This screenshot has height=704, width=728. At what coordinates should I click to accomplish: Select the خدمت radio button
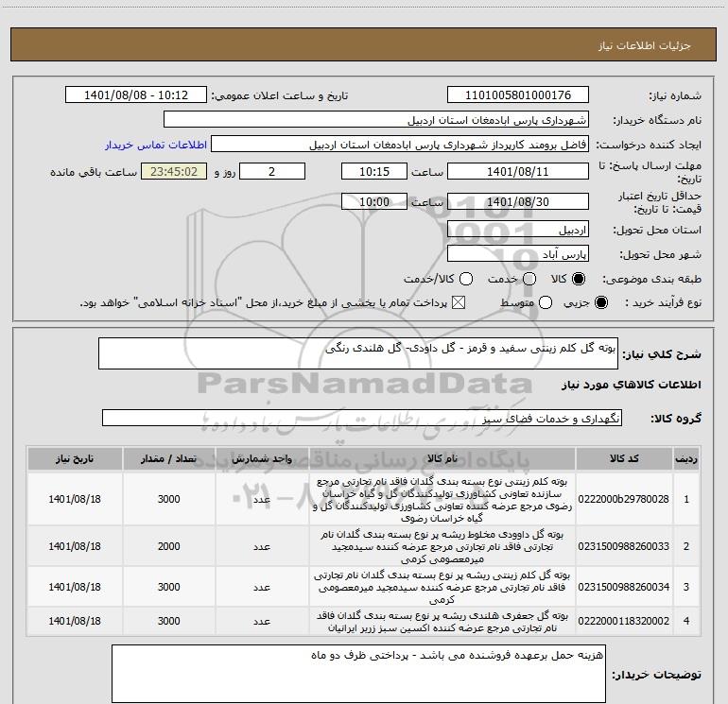(x=529, y=279)
